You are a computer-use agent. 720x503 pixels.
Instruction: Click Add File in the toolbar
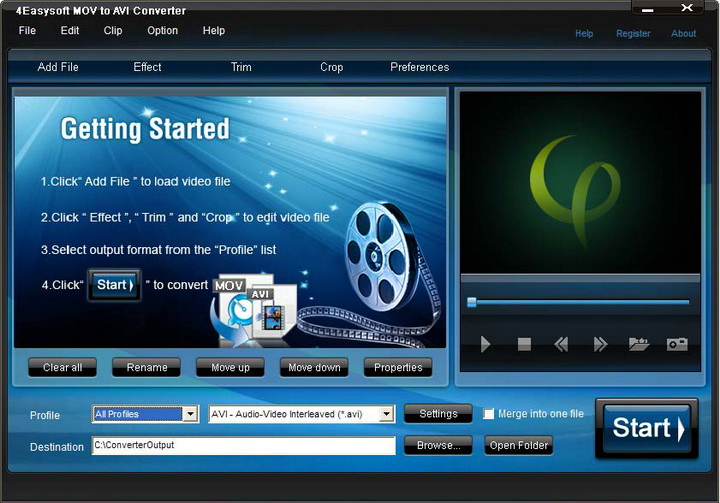point(58,67)
